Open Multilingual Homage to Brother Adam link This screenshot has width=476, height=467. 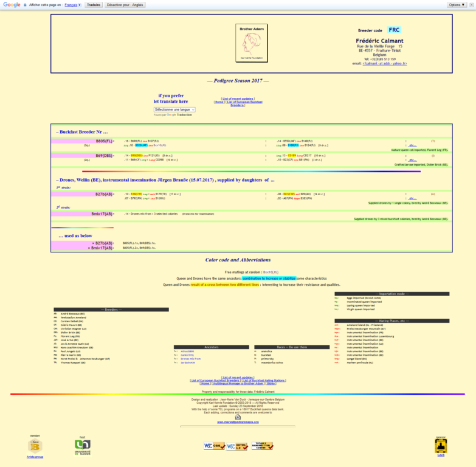(x=238, y=384)
